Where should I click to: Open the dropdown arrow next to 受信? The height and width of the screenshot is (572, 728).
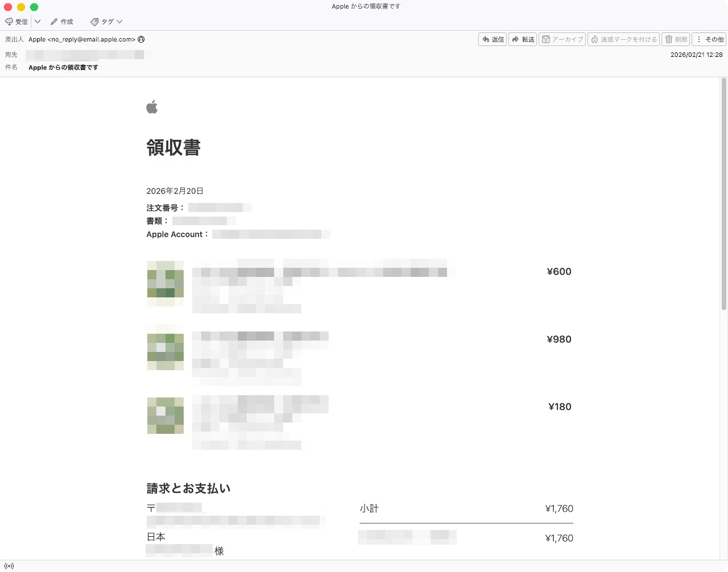(38, 22)
